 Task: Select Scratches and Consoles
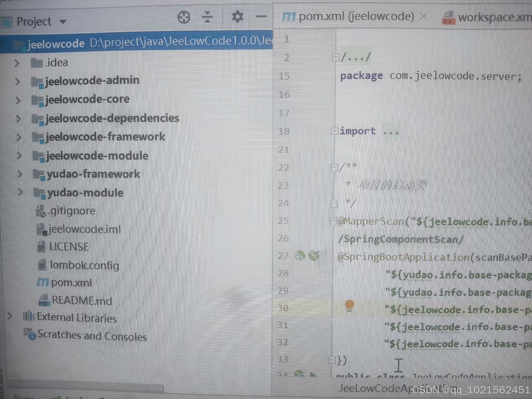92,336
